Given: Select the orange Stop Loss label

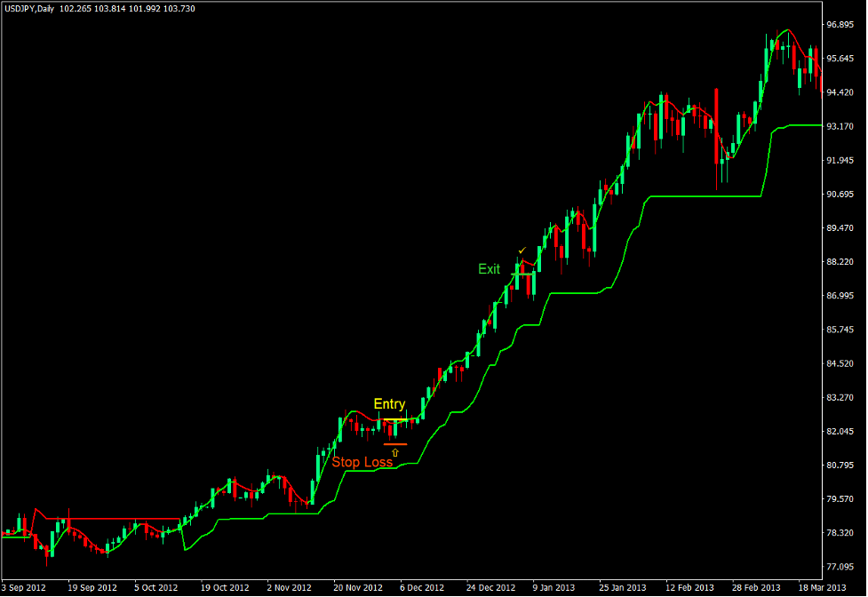Looking at the screenshot, I should pyautogui.click(x=362, y=462).
